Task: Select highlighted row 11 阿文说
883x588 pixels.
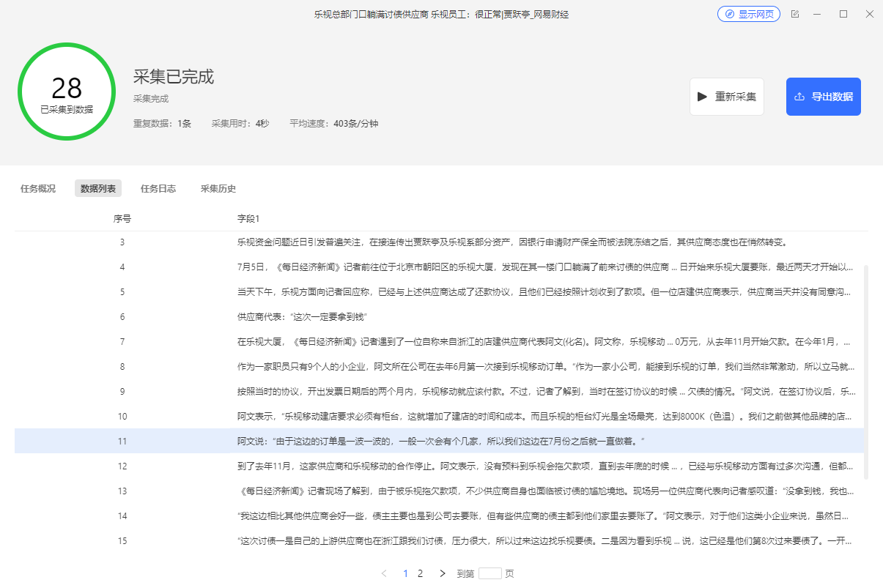Action: click(438, 441)
